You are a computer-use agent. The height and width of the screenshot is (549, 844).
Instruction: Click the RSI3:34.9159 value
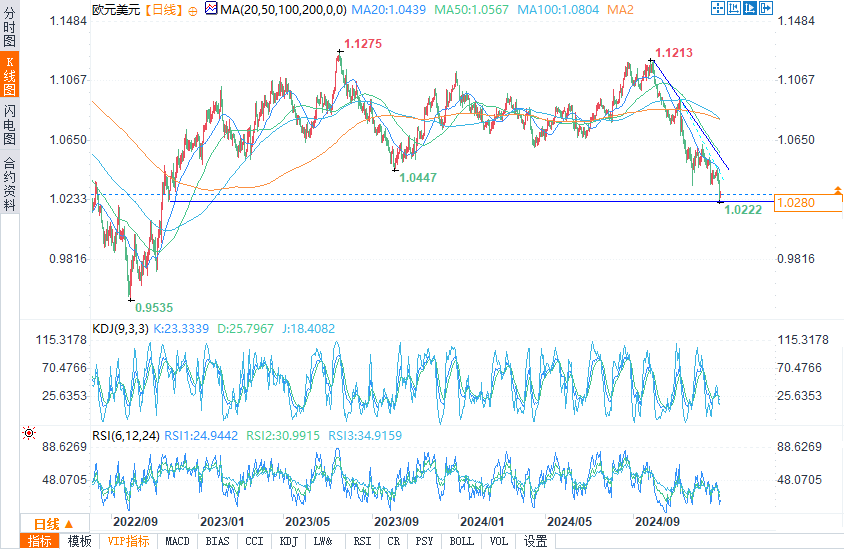click(365, 435)
